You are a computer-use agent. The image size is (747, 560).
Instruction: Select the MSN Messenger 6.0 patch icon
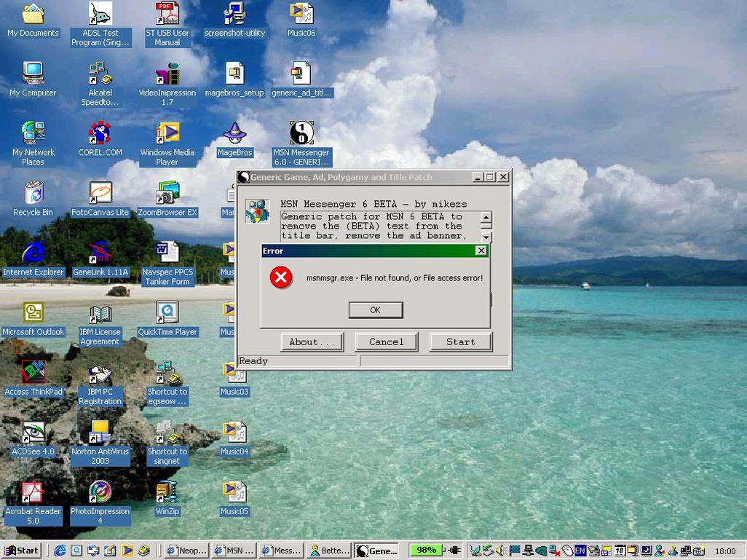pyautogui.click(x=301, y=134)
